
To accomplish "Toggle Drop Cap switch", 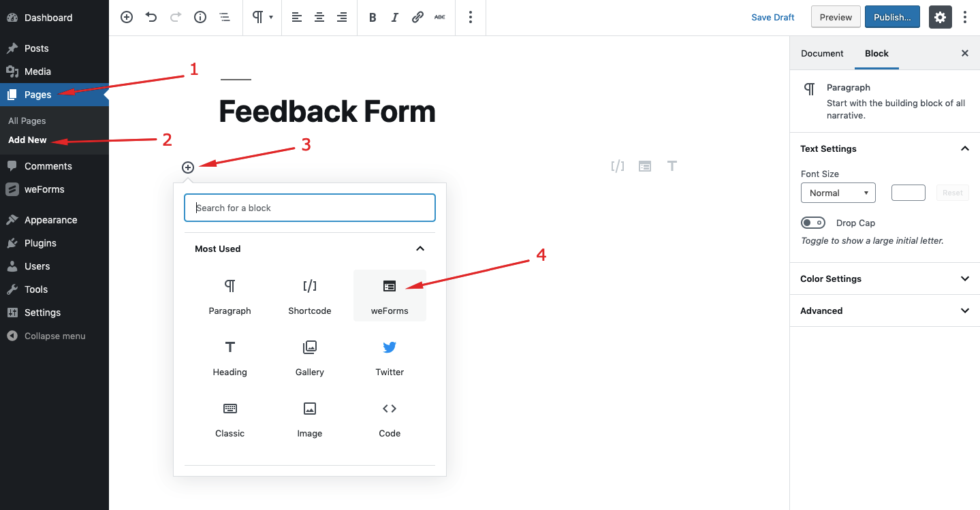I will [x=813, y=223].
